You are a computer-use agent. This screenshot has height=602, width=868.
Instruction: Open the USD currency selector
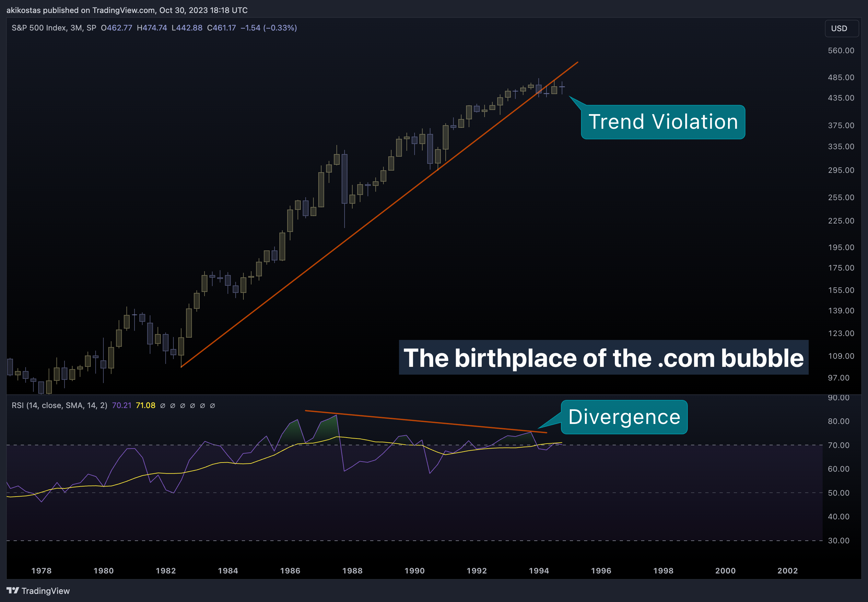pyautogui.click(x=842, y=28)
